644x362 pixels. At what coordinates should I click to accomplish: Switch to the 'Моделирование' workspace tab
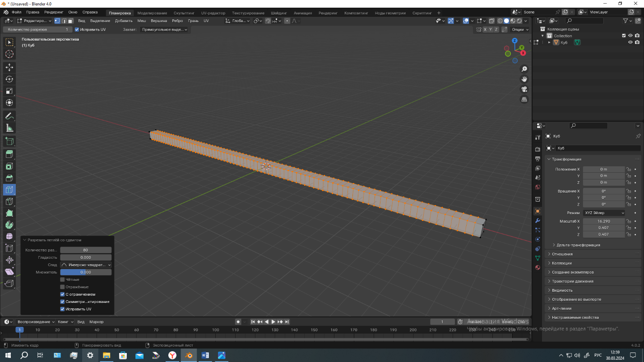[x=152, y=13]
